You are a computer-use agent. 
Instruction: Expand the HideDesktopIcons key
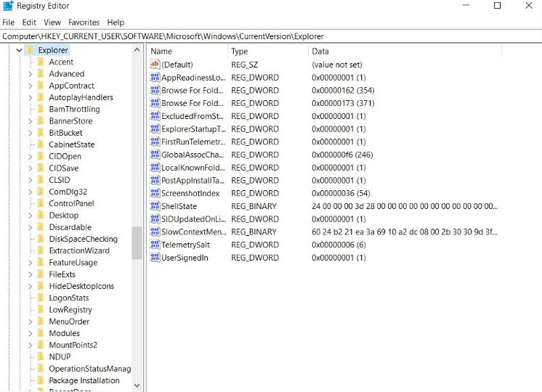pos(30,286)
